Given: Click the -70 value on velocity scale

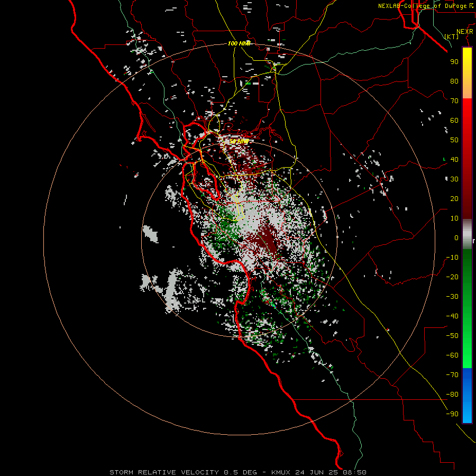Looking at the screenshot, I should point(452,375).
